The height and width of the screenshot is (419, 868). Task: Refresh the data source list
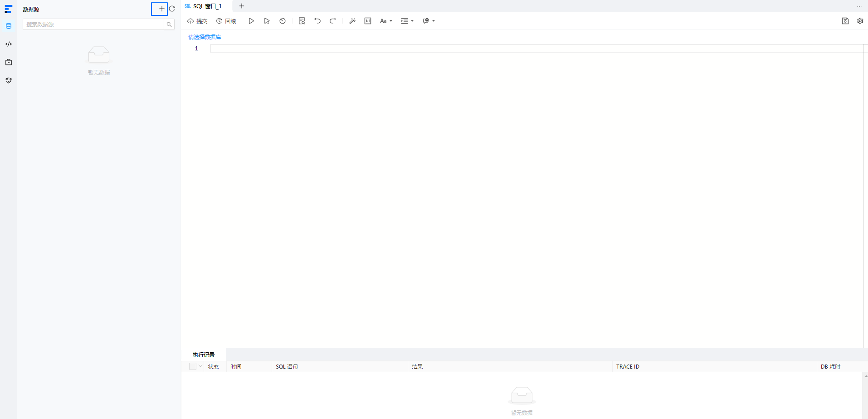tap(172, 9)
